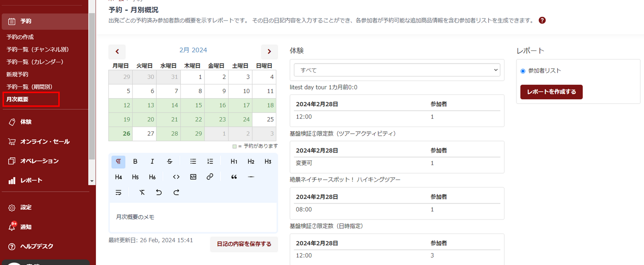Image resolution: width=644 pixels, height=265 pixels.
Task: Go to the previous month in calendar
Action: click(117, 52)
